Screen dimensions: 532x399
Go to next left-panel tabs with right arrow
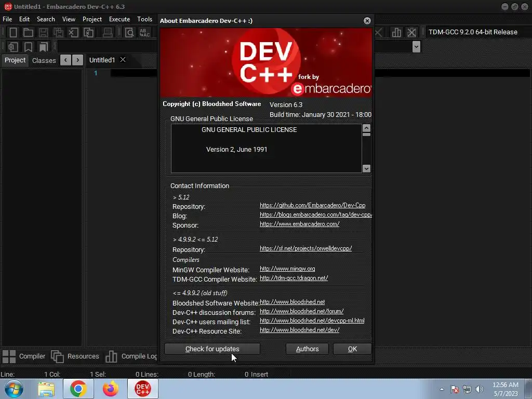[78, 60]
